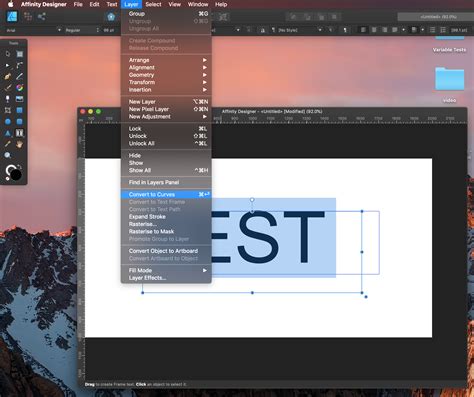The width and height of the screenshot is (474, 397).
Task: Select the Zoom magnifier tool
Action: (8, 155)
